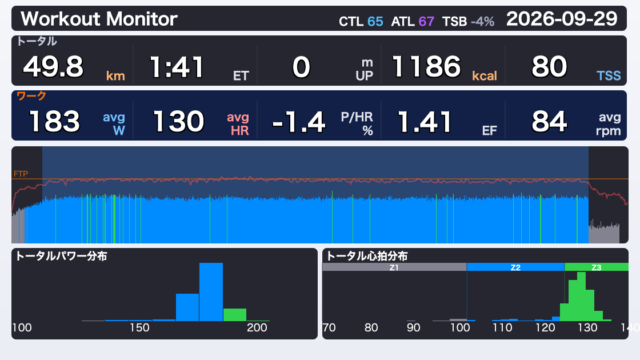Click the TSB -4% indicator

tap(468, 21)
